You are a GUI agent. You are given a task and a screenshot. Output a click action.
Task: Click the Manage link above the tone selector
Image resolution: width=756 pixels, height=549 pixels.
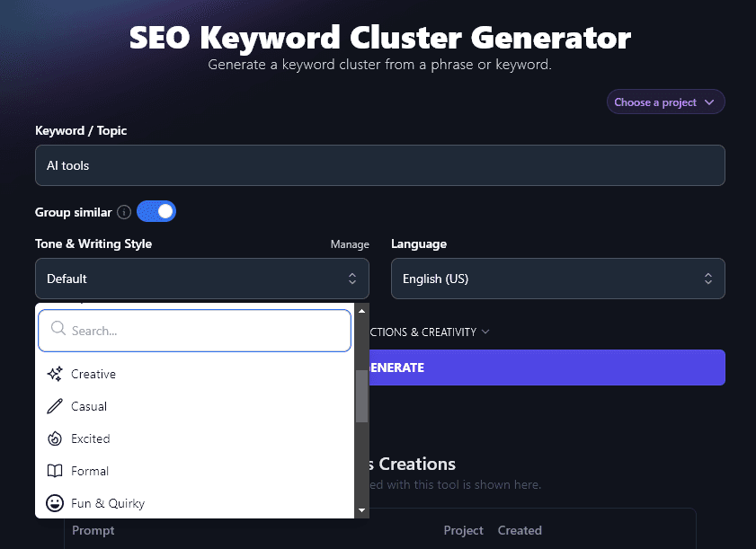click(350, 244)
